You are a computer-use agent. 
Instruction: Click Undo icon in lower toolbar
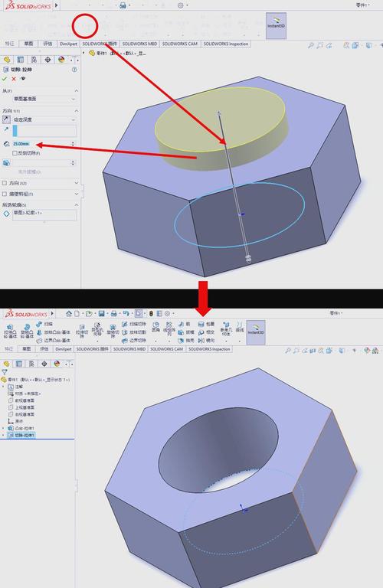click(x=126, y=313)
